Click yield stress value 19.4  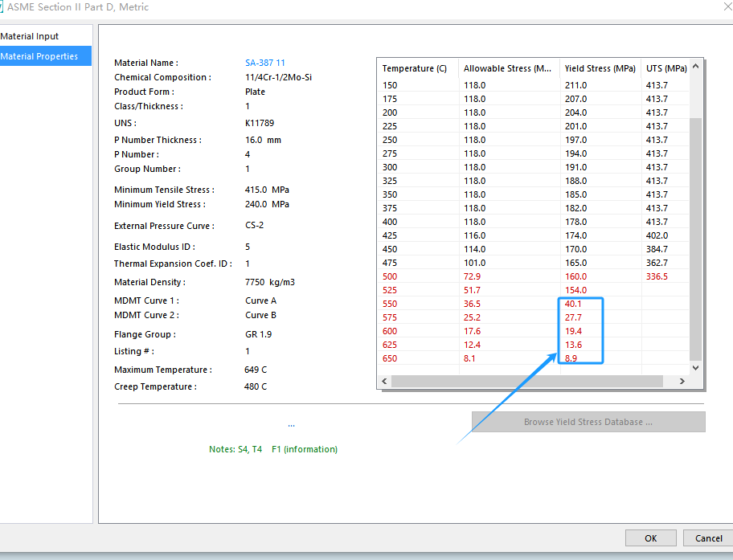573,331
